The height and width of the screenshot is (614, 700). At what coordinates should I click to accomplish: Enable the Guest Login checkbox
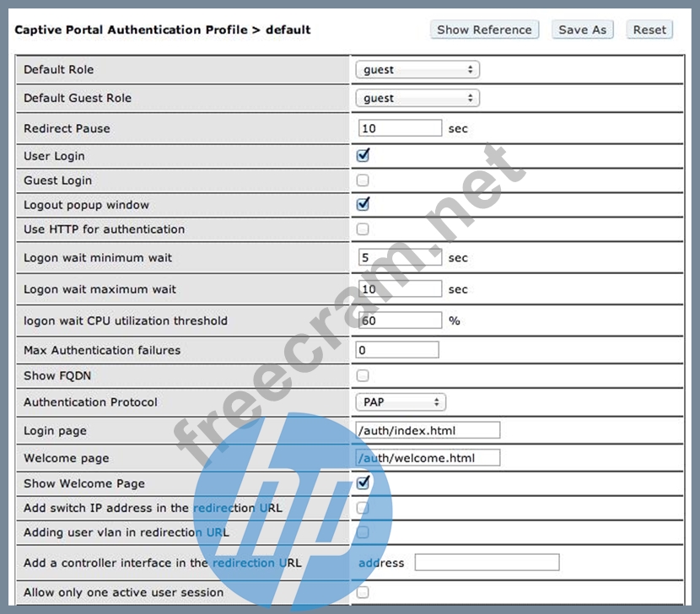363,180
